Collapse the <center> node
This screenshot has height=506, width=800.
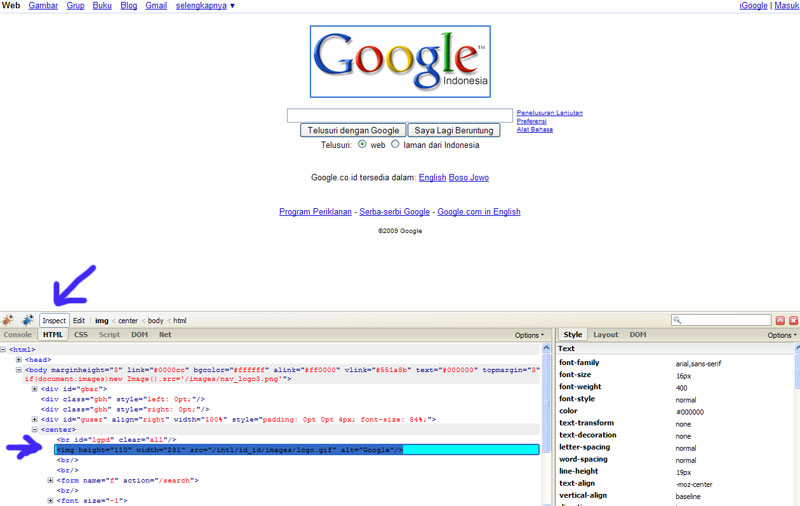(35, 429)
